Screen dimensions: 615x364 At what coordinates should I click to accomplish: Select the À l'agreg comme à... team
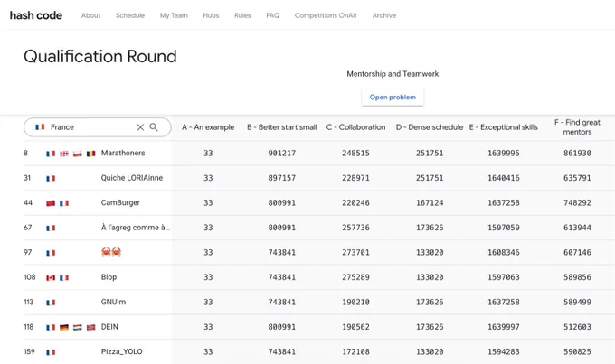pyautogui.click(x=136, y=228)
